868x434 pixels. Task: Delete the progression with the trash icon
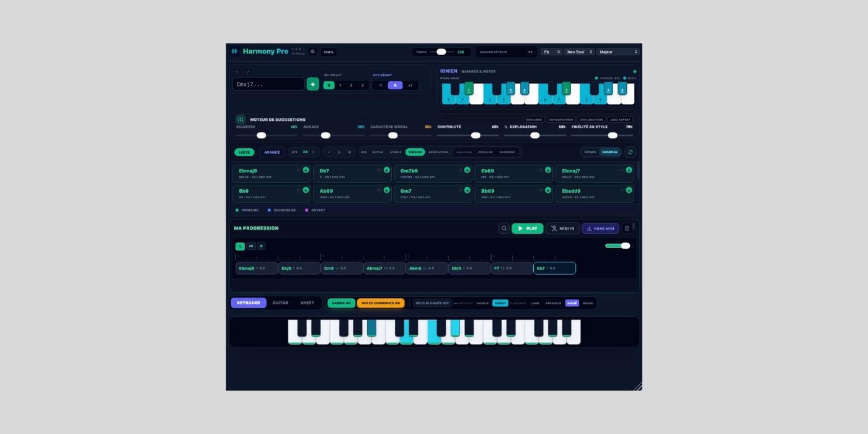click(627, 228)
